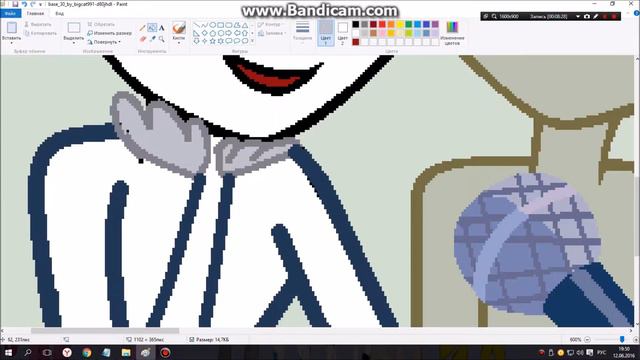Image resolution: width=640 pixels, height=360 pixels.
Task: Expand the Brushes (Кисти) dropdown arrow
Action: (x=179, y=43)
